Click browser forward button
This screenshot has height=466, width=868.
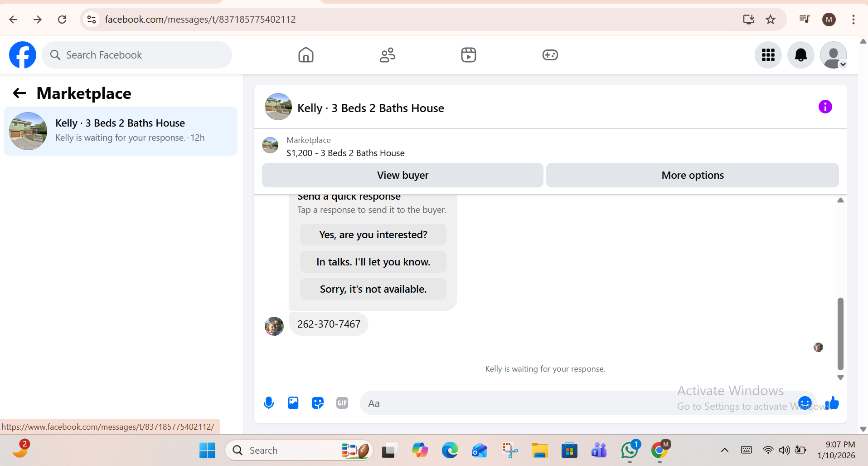click(38, 20)
